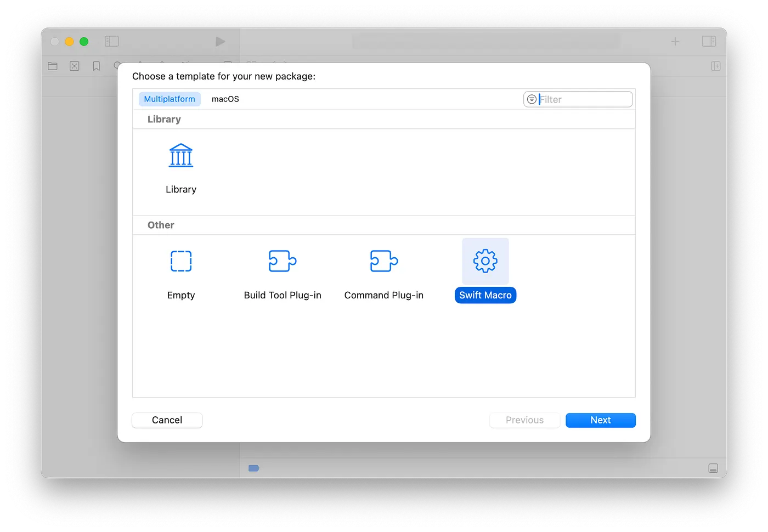Click the Swift Macro gear icon
The height and width of the screenshot is (532, 768).
tap(485, 261)
